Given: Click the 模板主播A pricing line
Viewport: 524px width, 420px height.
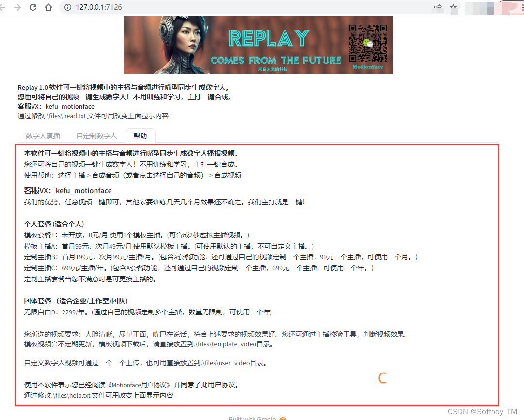Looking at the screenshot, I should coord(169,246).
